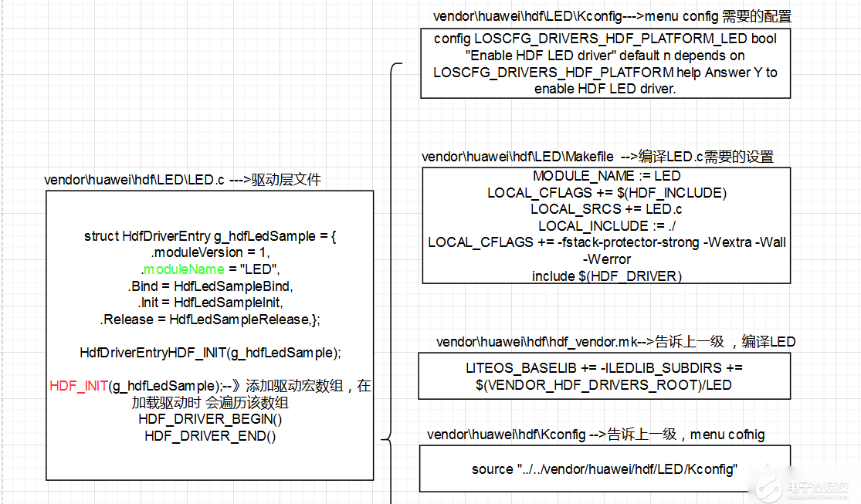Select the large curly brace connector
The width and height of the screenshot is (861, 504).
[392, 255]
